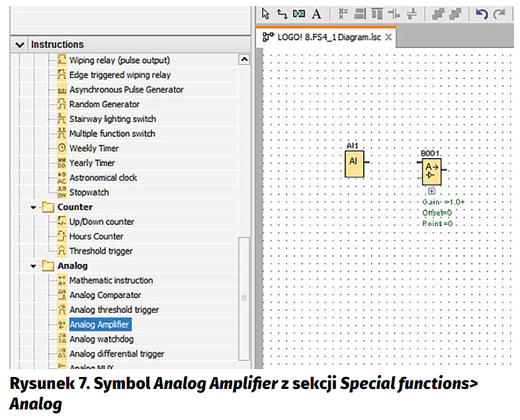Select the Up/Down counter item
Viewport: 520px width, 420px height.
101,222
